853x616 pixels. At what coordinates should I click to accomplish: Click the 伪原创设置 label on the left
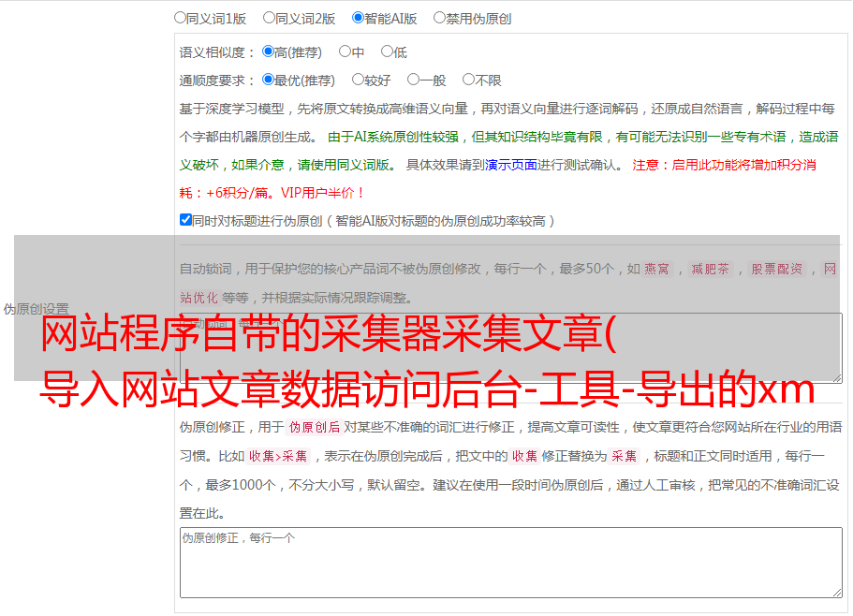click(x=36, y=309)
